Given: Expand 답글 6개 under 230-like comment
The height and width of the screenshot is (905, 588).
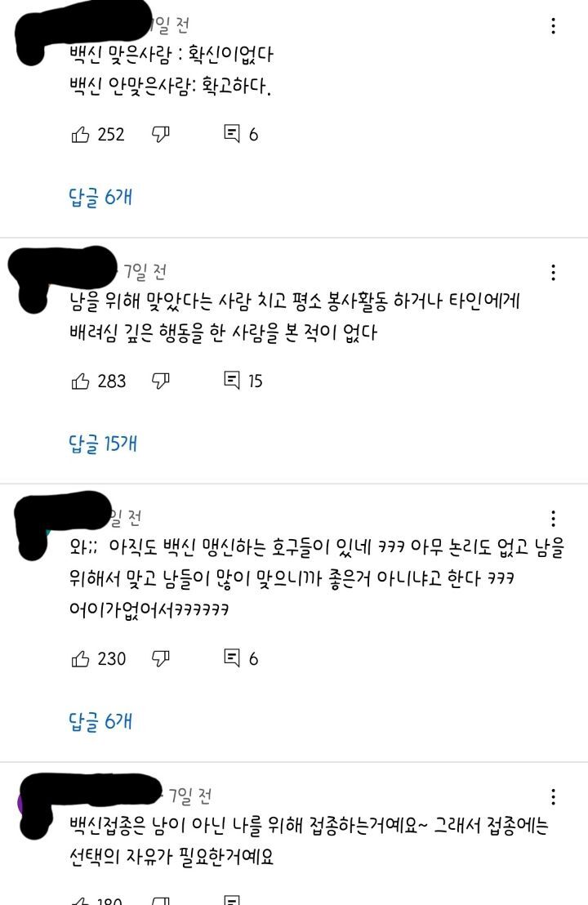Looking at the screenshot, I should pyautogui.click(x=100, y=721).
